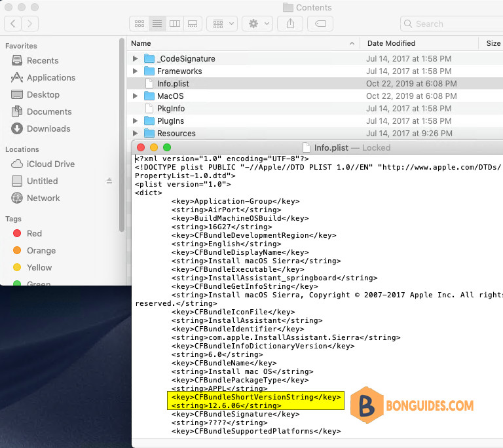Select the Info.plist file row
The image size is (503, 448).
click(315, 83)
